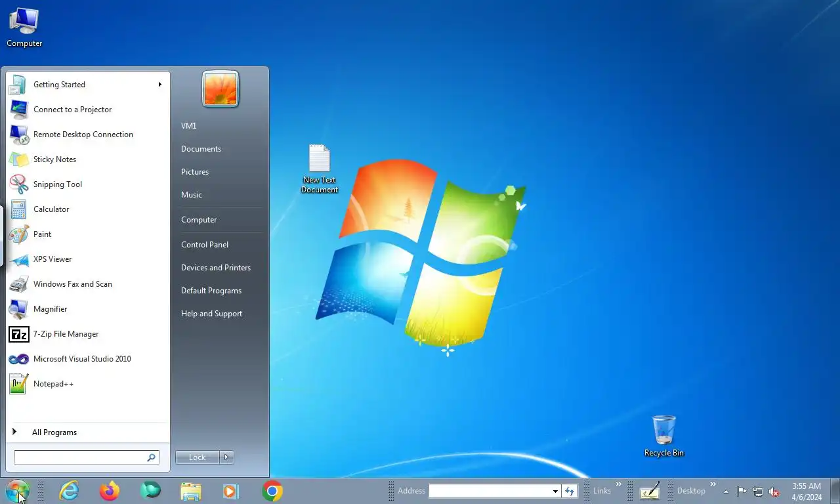Expand the Desktop toolbar chevron
The width and height of the screenshot is (840, 504).
(713, 486)
